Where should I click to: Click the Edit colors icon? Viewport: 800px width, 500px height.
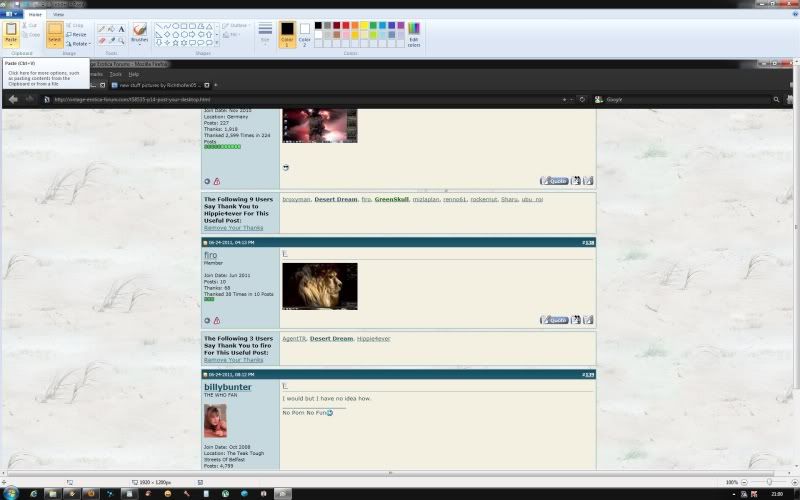coord(414,33)
